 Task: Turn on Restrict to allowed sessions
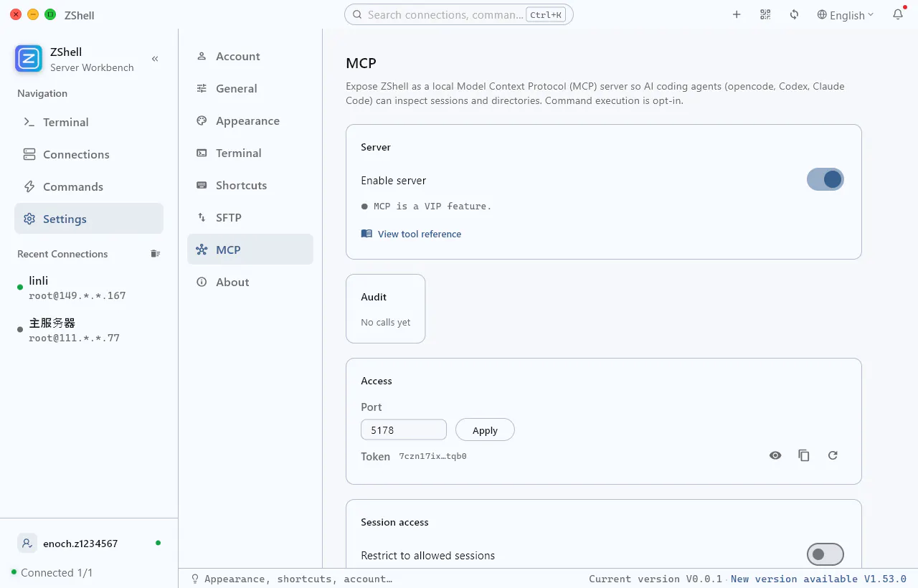coord(825,554)
